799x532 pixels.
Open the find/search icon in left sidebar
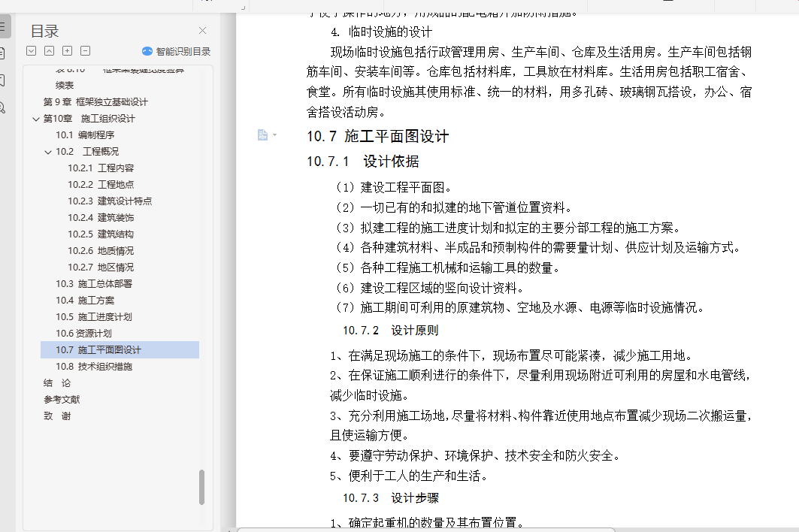coord(2,107)
